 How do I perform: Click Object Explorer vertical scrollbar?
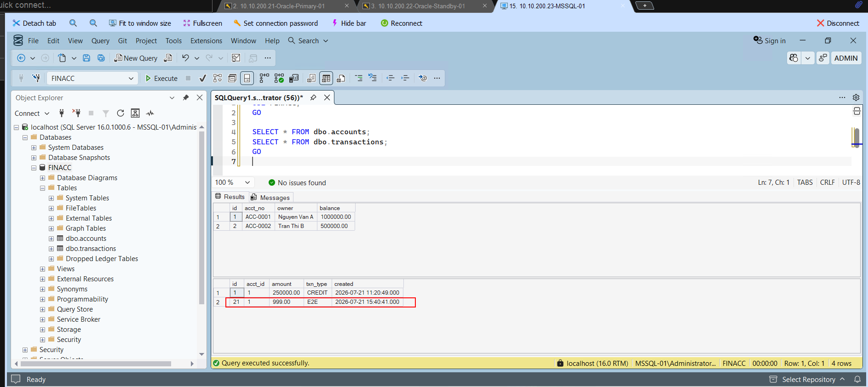pos(201,218)
